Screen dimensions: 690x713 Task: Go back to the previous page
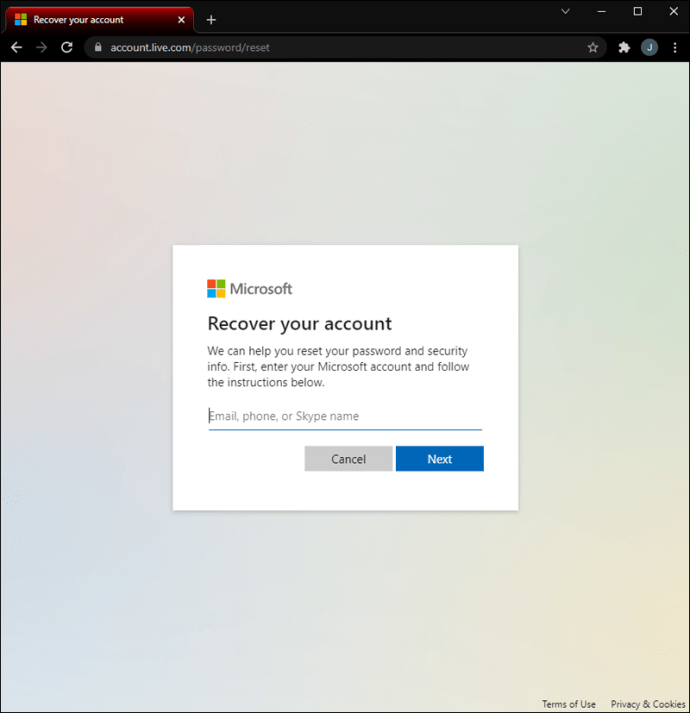pyautogui.click(x=16, y=47)
